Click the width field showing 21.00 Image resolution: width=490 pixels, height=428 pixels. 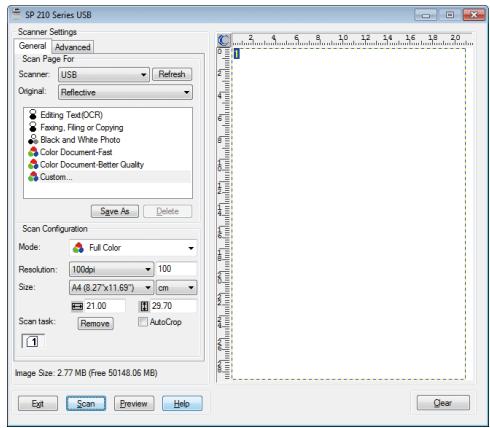[105, 306]
